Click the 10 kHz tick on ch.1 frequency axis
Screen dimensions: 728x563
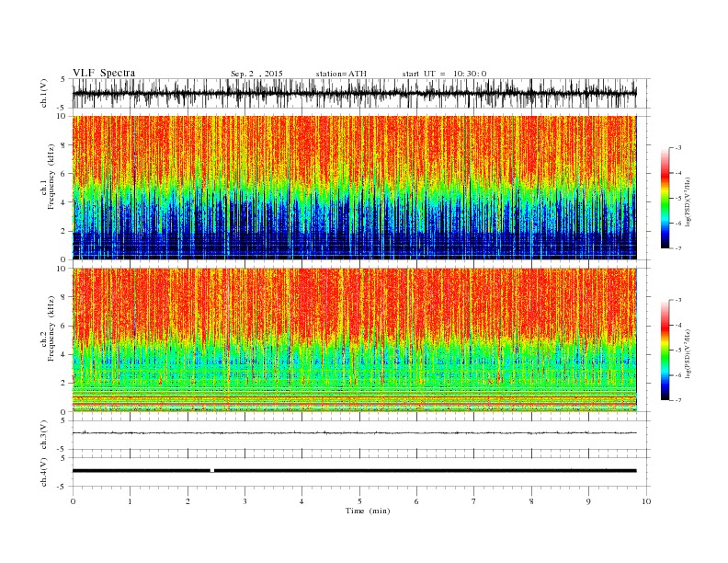(x=62, y=116)
